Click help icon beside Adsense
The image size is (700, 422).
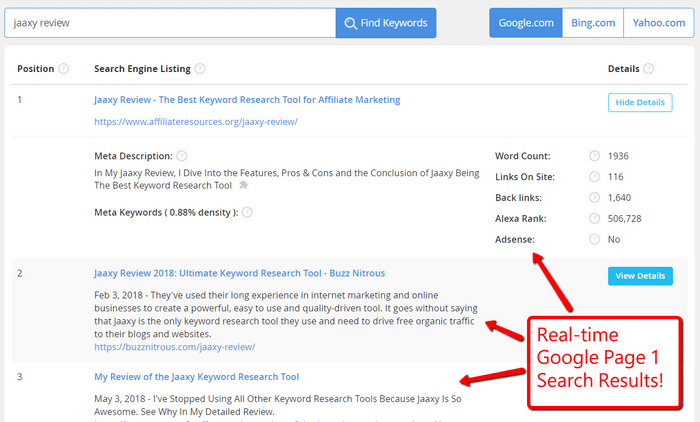pos(594,239)
